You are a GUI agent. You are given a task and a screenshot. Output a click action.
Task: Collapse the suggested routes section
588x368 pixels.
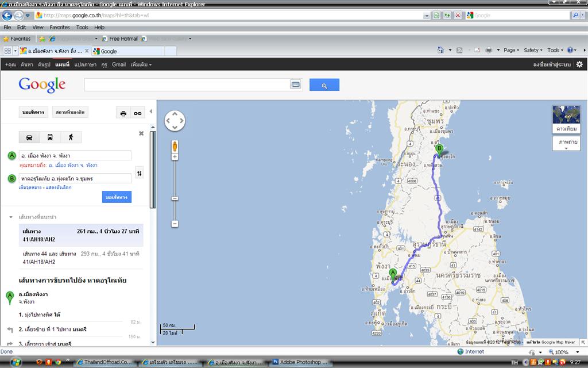pos(10,217)
